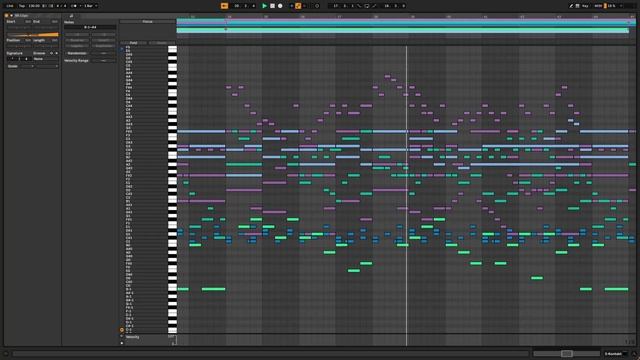640x360 pixels.
Task: Click the orange clip loop bar
Action: pos(33,35)
